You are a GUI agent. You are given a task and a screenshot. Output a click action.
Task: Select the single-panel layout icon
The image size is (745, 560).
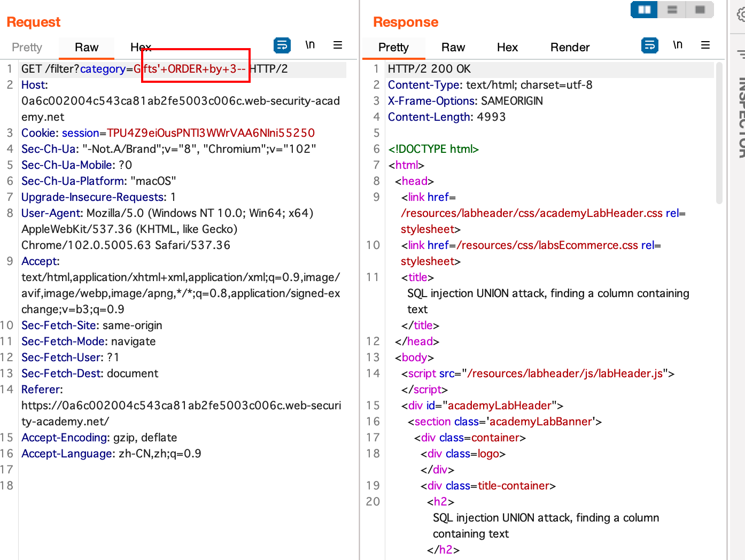tap(699, 10)
